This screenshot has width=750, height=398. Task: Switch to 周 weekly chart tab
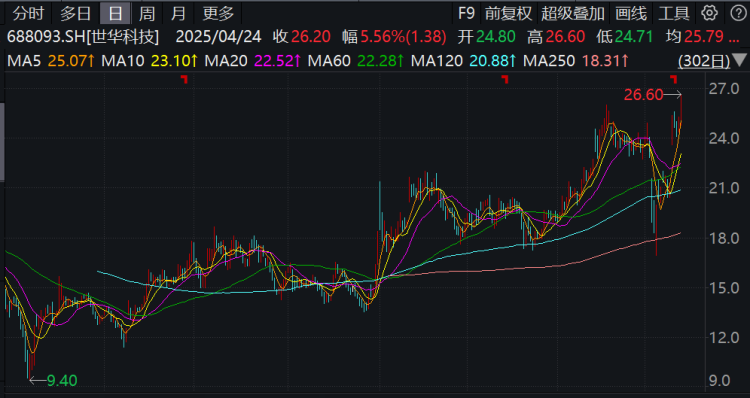(x=147, y=13)
